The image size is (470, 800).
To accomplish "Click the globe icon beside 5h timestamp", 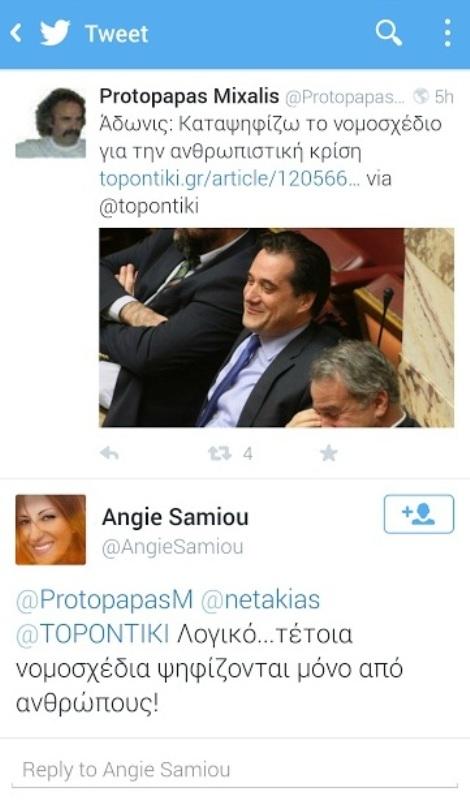I will (x=421, y=96).
